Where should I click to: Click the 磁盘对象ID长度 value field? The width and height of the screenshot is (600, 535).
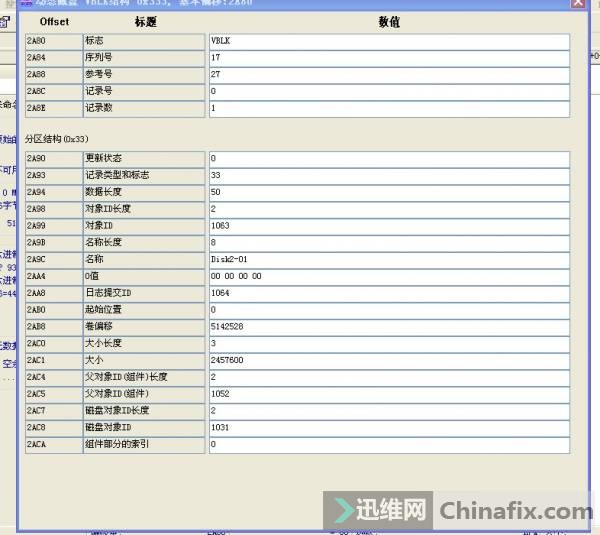click(390, 411)
